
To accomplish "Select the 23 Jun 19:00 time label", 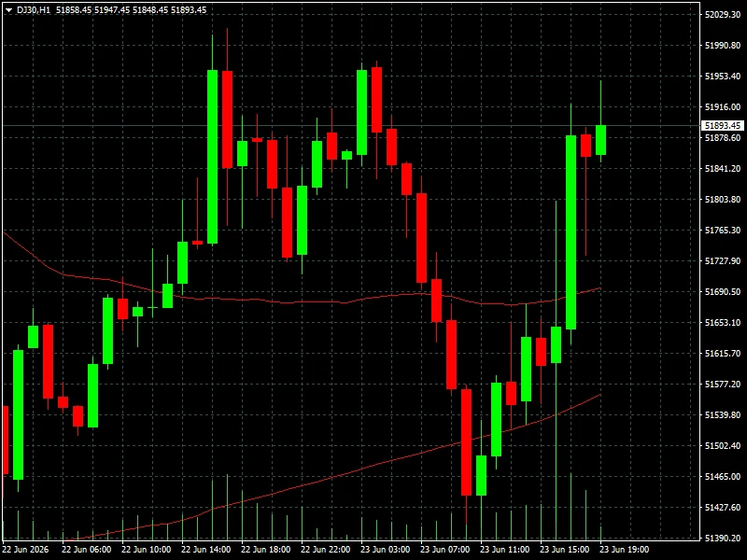I will coord(624,550).
